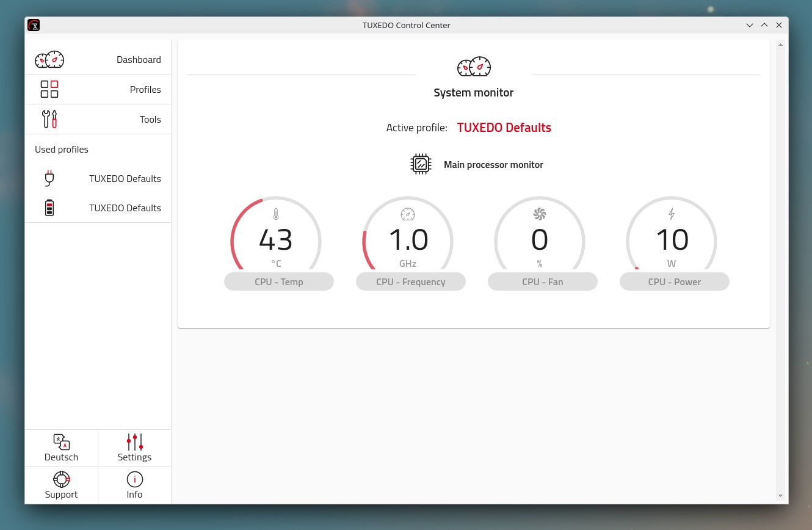Viewport: 812px width, 530px height.
Task: Open the Settings sliders icon
Action: click(x=134, y=441)
